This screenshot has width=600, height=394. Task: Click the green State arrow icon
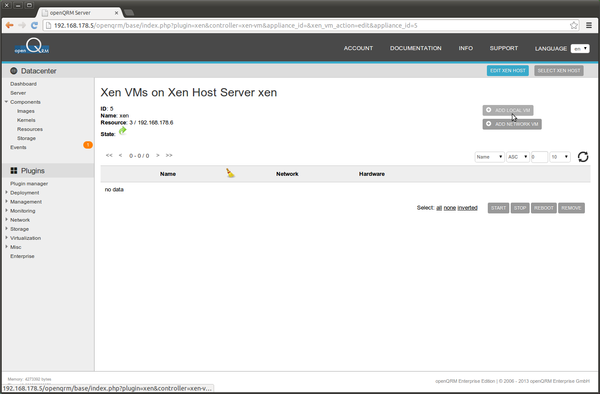(x=122, y=131)
